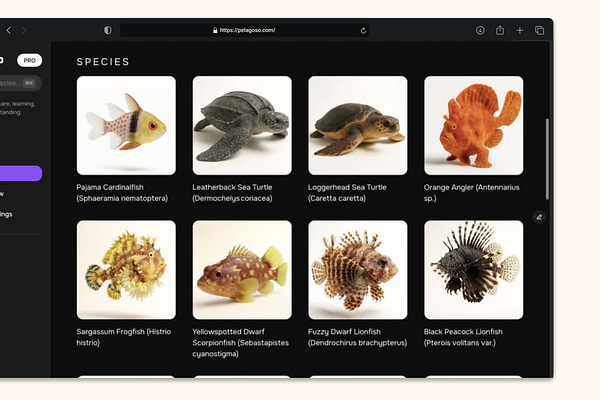
Task: Click the SPECIES section heading
Action: point(103,62)
